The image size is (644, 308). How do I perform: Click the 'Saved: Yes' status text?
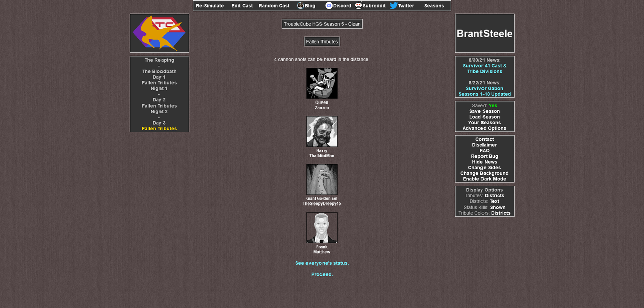[x=485, y=106]
